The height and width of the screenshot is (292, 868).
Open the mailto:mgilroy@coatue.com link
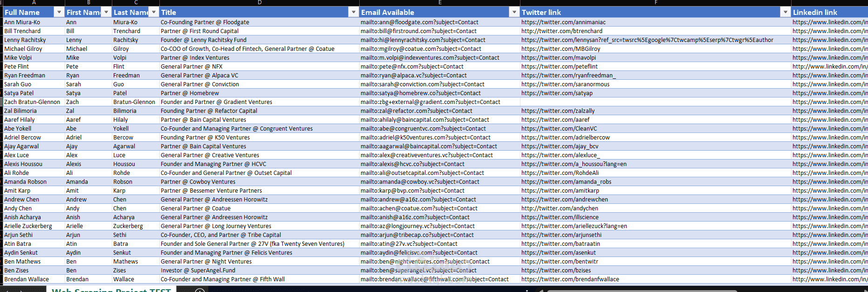coord(421,49)
